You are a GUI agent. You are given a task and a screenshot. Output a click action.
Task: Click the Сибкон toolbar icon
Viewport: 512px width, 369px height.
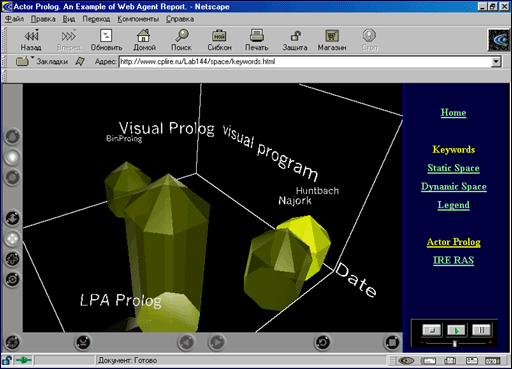coord(219,35)
